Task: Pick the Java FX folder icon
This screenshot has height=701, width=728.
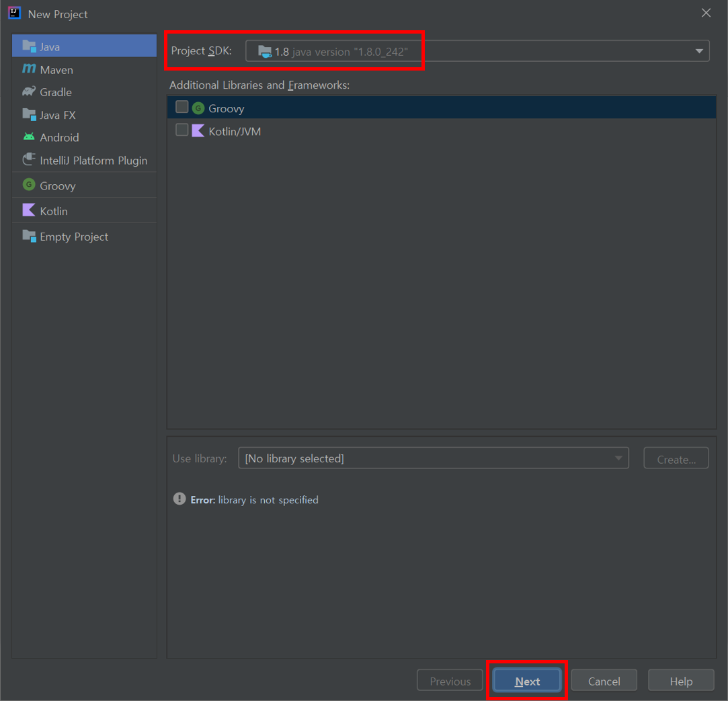Action: (x=30, y=115)
